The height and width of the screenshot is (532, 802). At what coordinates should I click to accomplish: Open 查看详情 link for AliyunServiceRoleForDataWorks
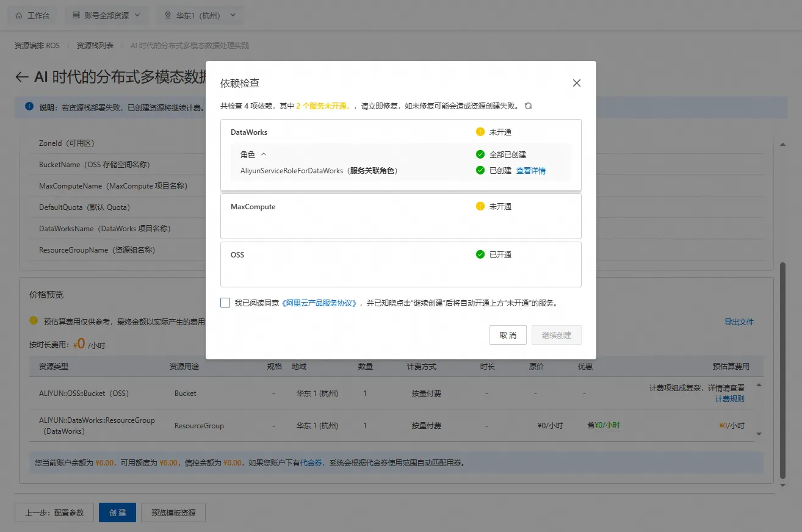(531, 171)
